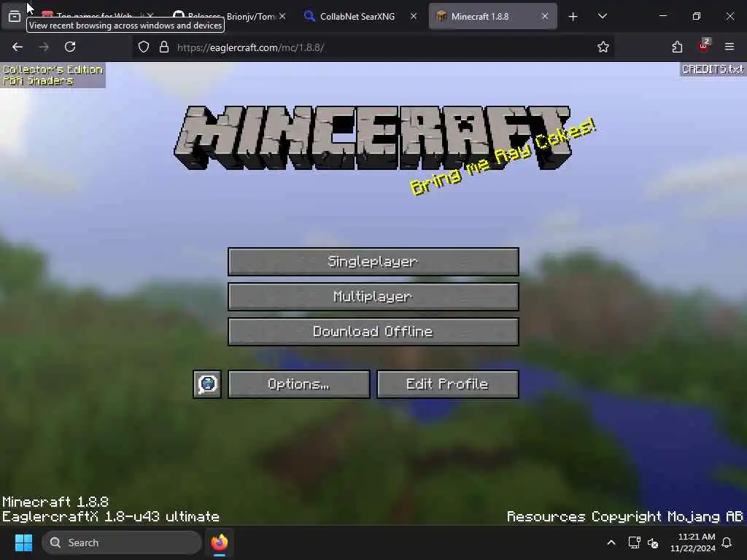Click the taskbar Search box
This screenshot has height=560, width=747.
tap(122, 542)
